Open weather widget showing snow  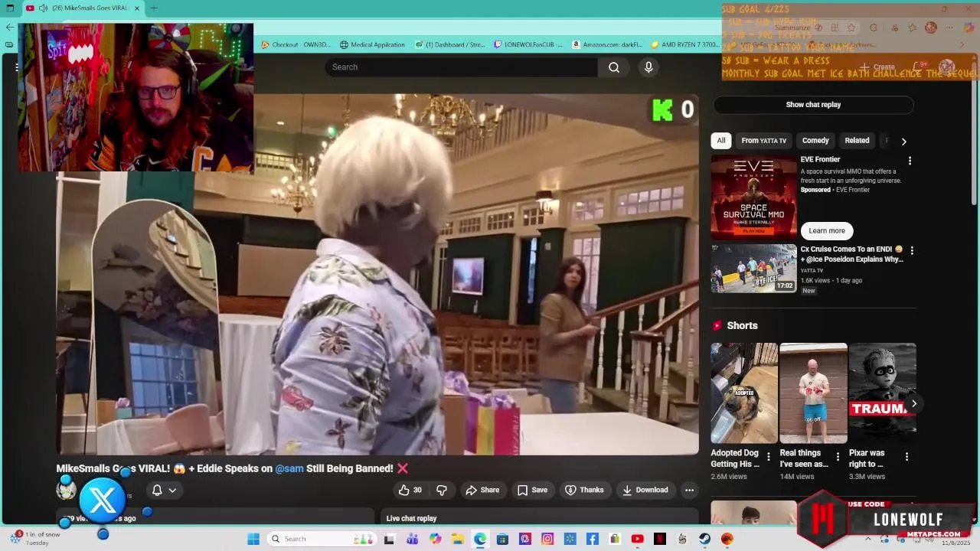pos(34,539)
